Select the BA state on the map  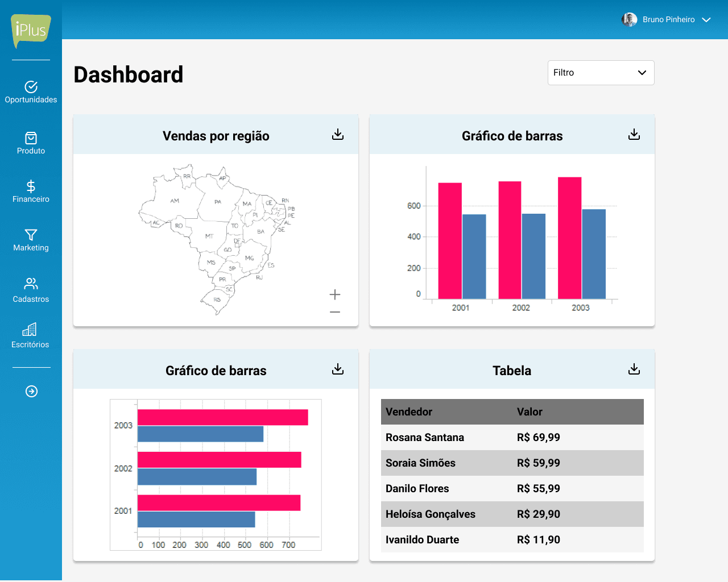260,231
